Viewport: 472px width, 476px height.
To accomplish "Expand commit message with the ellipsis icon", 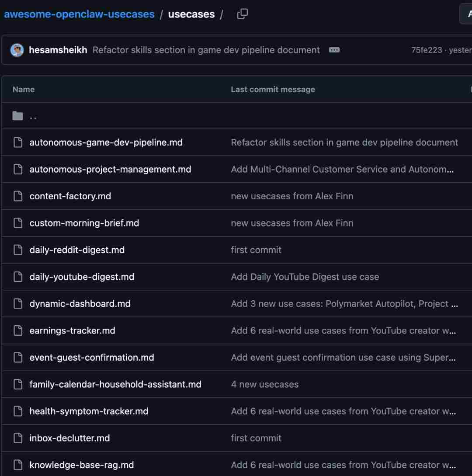I will click(x=334, y=50).
